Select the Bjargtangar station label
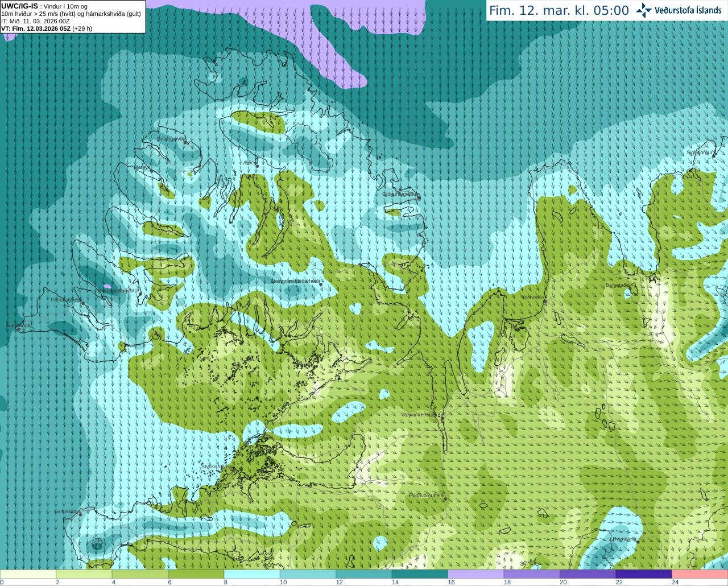Image resolution: width=728 pixels, height=586 pixels. (x=18, y=325)
